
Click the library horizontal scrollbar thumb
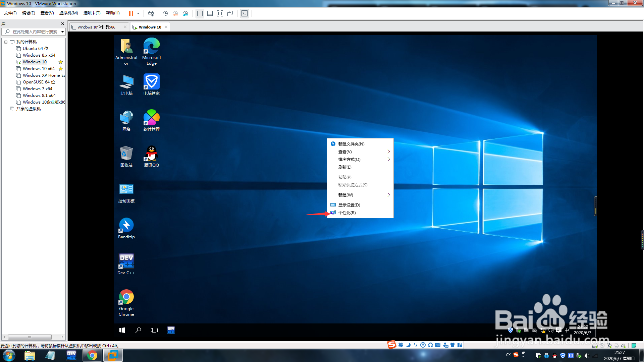pos(30,337)
